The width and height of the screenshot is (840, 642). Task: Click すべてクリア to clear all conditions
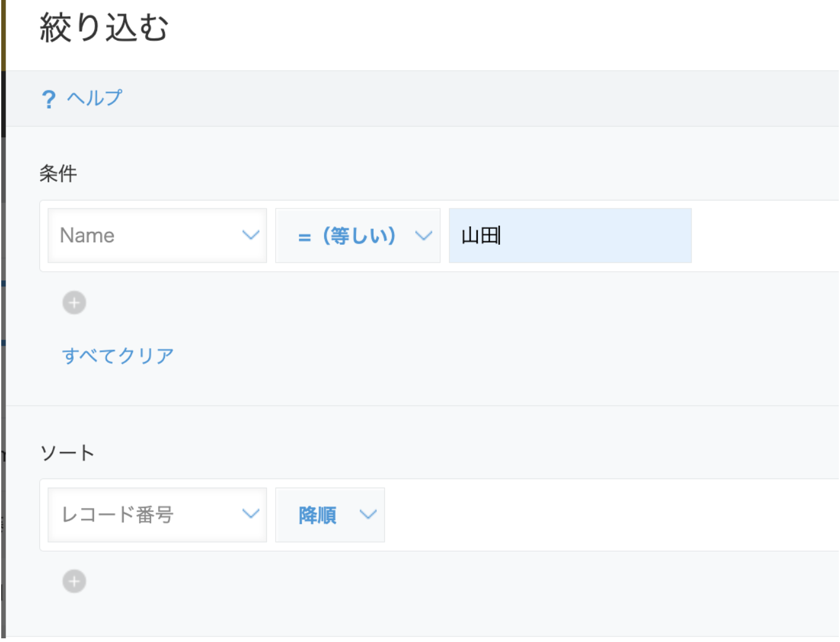(118, 355)
